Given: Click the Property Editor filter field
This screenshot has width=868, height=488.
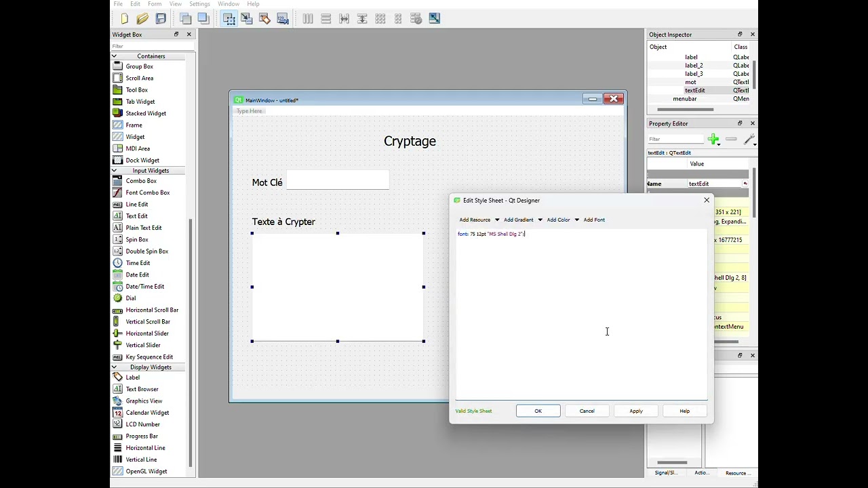Looking at the screenshot, I should [x=676, y=140].
